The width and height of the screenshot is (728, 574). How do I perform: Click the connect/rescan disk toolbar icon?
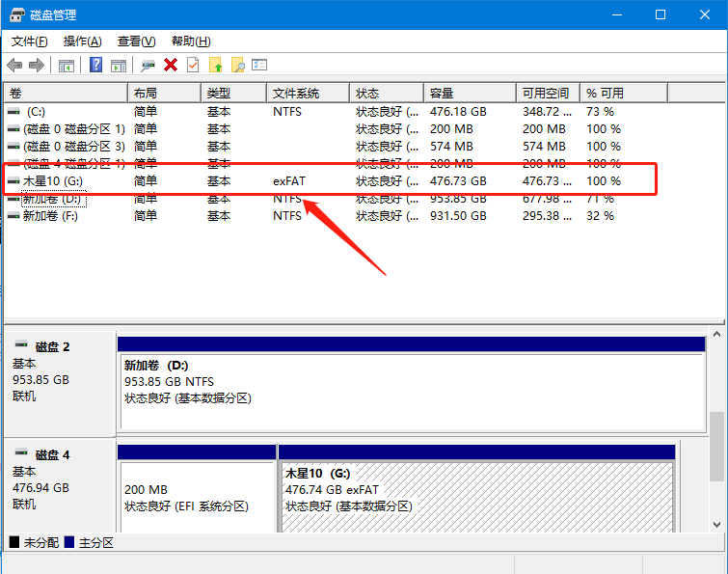pos(148,65)
